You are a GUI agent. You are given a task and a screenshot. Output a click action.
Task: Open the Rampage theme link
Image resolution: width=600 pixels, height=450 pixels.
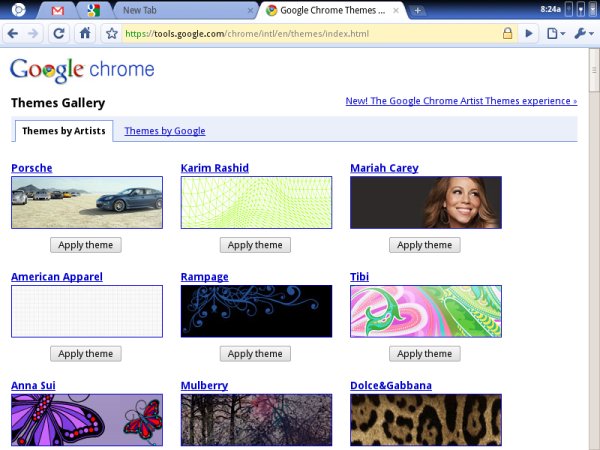coord(205,277)
